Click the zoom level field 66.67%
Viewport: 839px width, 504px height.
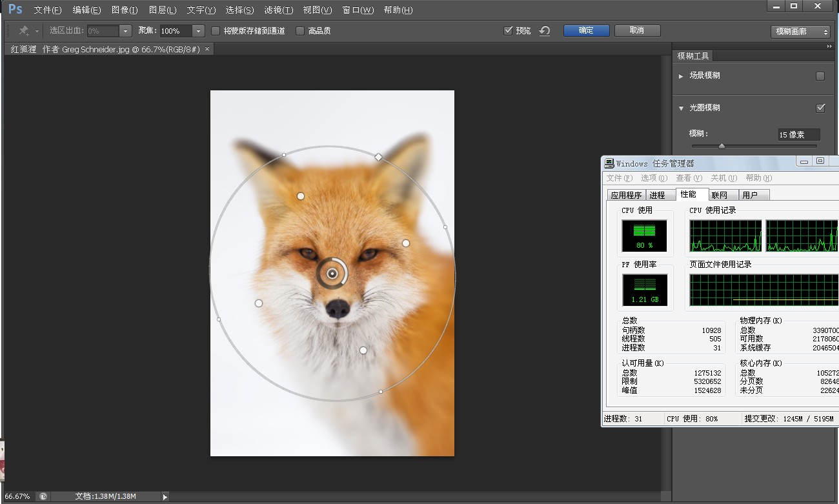click(x=17, y=496)
